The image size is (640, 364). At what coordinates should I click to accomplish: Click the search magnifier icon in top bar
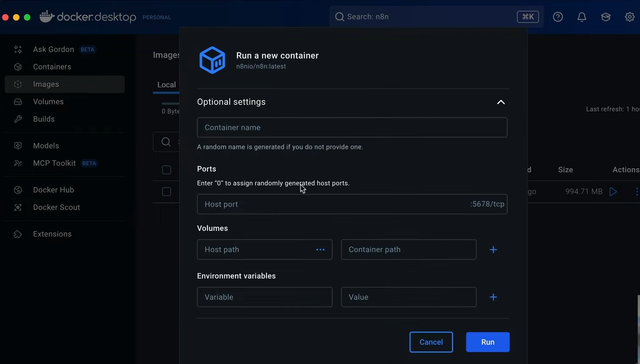pyautogui.click(x=340, y=17)
